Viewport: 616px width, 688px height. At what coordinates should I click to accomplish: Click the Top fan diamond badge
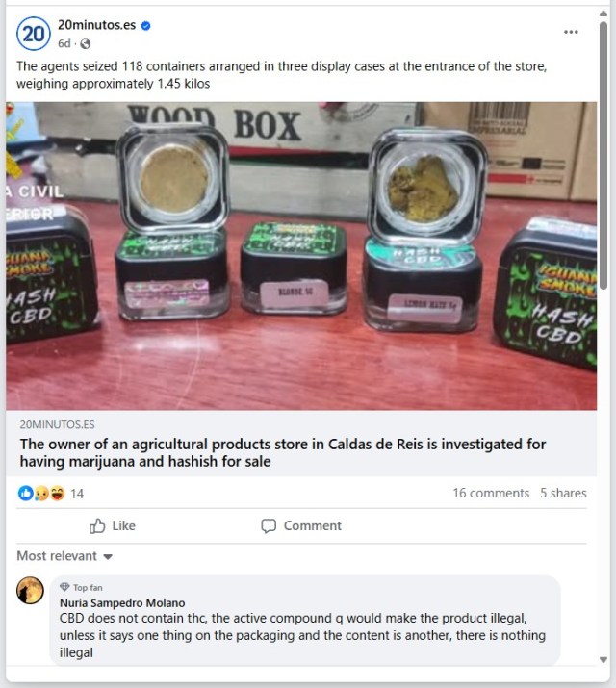pos(64,587)
